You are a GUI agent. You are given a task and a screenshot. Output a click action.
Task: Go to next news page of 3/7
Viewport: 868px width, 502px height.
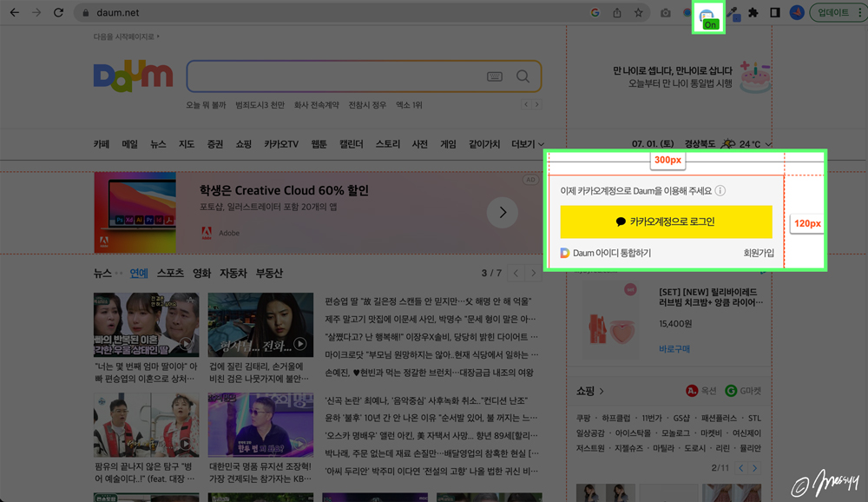coord(533,274)
